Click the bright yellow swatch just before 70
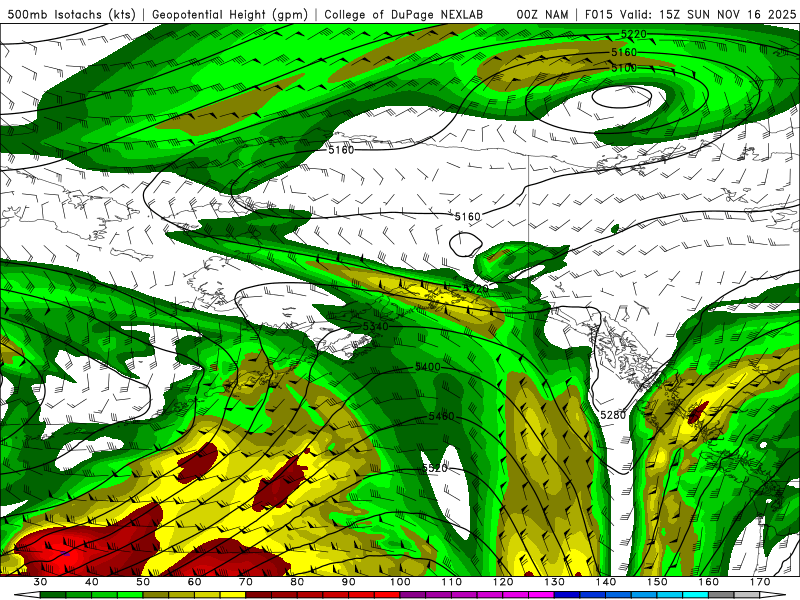Image resolution: width=800 pixels, height=600 pixels. [x=233, y=595]
